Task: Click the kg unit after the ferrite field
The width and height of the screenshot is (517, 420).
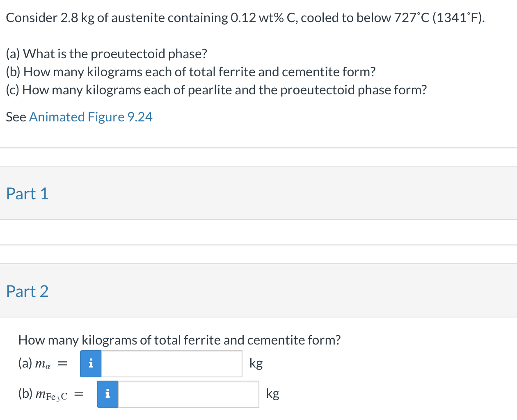Action: tap(256, 363)
